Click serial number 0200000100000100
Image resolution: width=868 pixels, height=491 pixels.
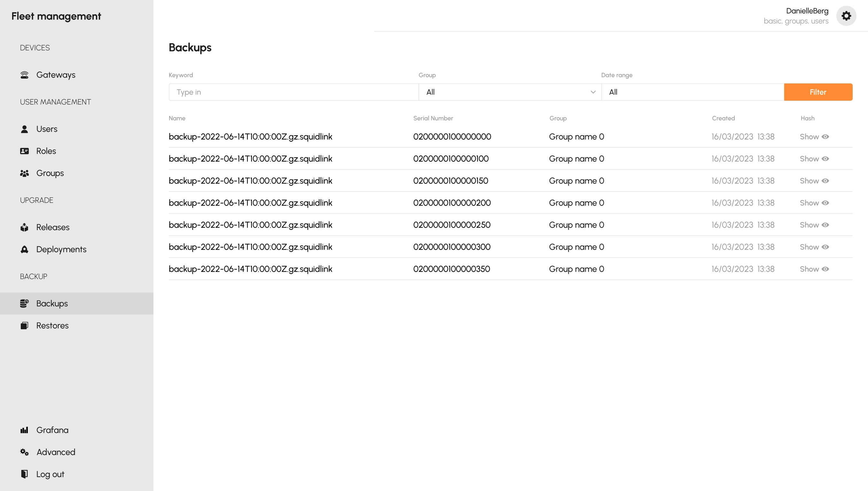coord(450,159)
